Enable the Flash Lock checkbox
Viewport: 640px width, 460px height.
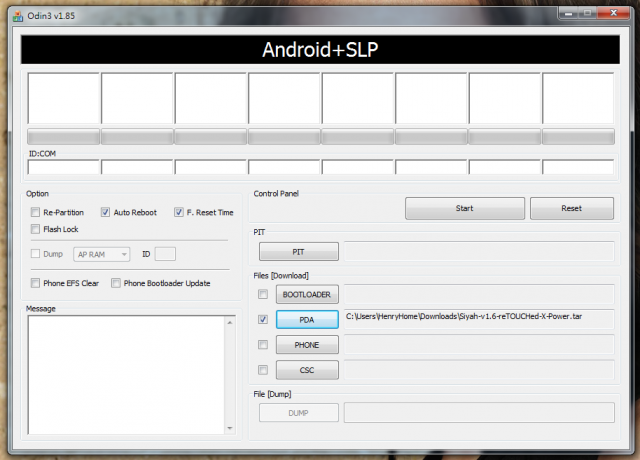(36, 229)
